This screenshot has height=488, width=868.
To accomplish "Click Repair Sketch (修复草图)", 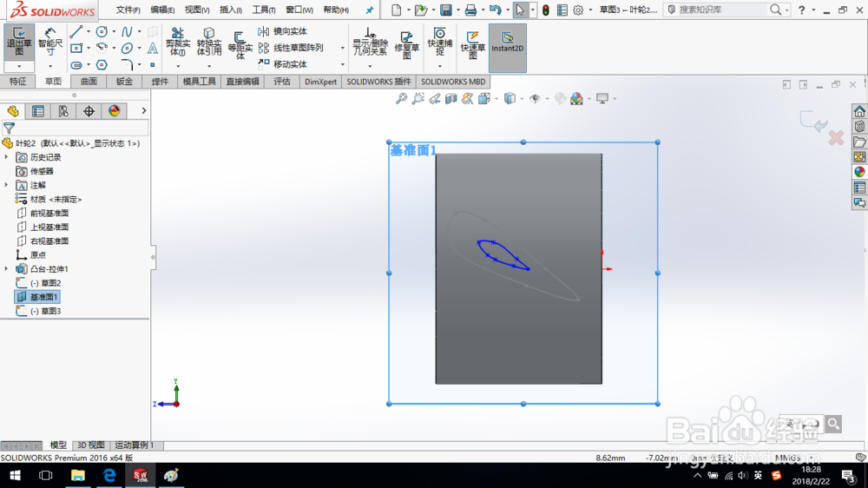I will 407,45.
